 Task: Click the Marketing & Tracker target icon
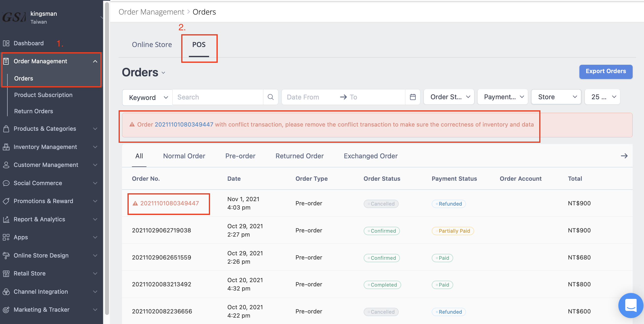(6, 309)
